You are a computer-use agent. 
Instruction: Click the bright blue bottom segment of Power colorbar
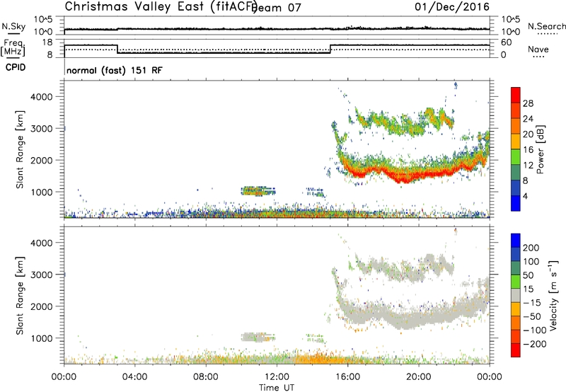point(516,204)
